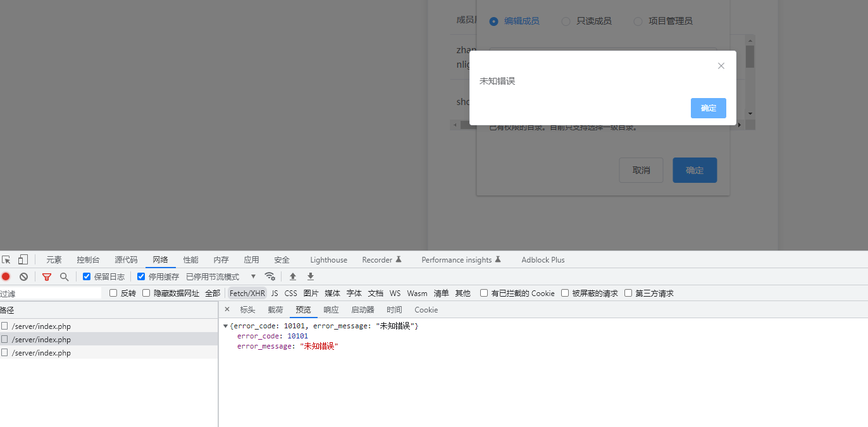Screen dimensions: 868x427
Task: Open the 标头 request detail tab
Action: coord(247,309)
